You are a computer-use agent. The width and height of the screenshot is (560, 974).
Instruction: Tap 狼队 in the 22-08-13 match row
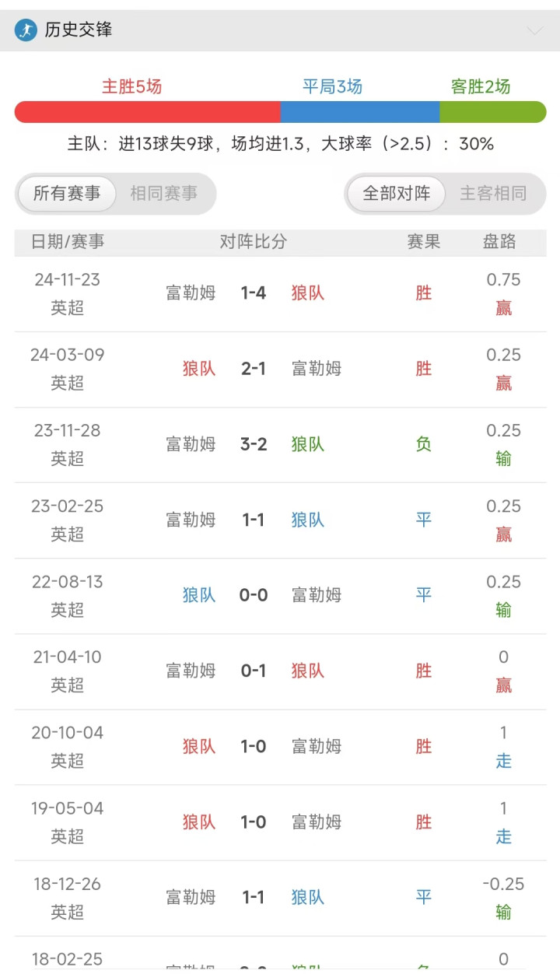coord(199,595)
